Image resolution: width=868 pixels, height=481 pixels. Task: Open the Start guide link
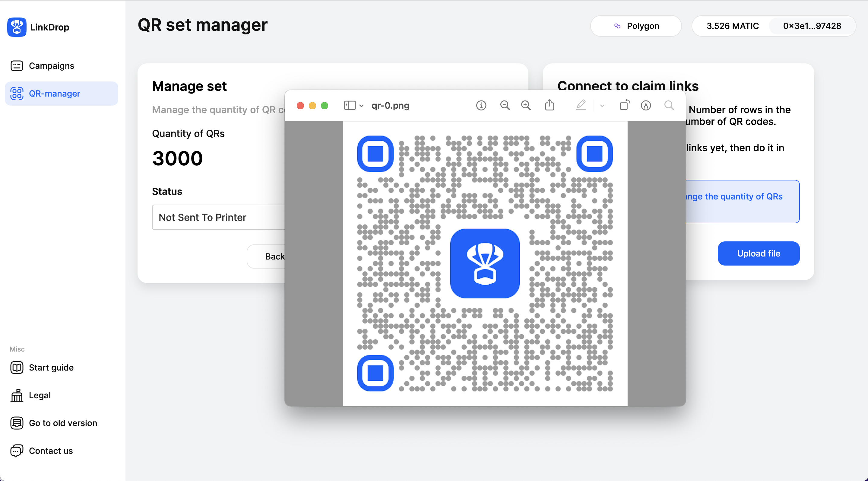51,368
